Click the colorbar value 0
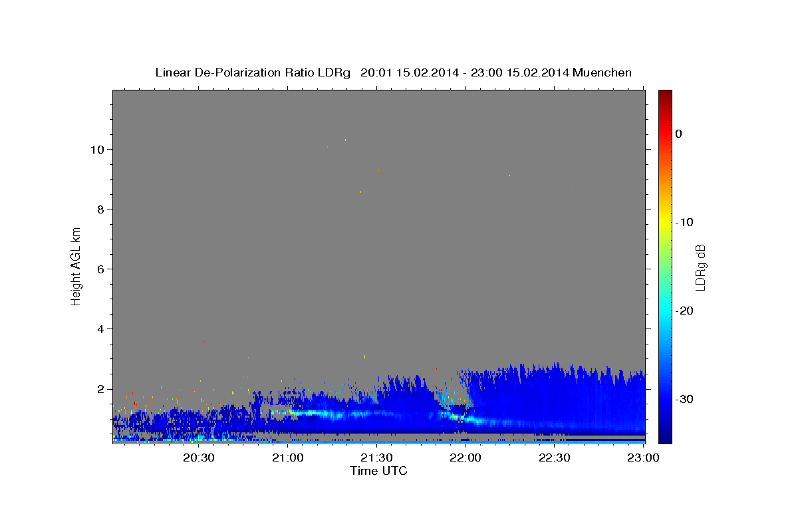This screenshot has height=532, width=798. click(678, 134)
